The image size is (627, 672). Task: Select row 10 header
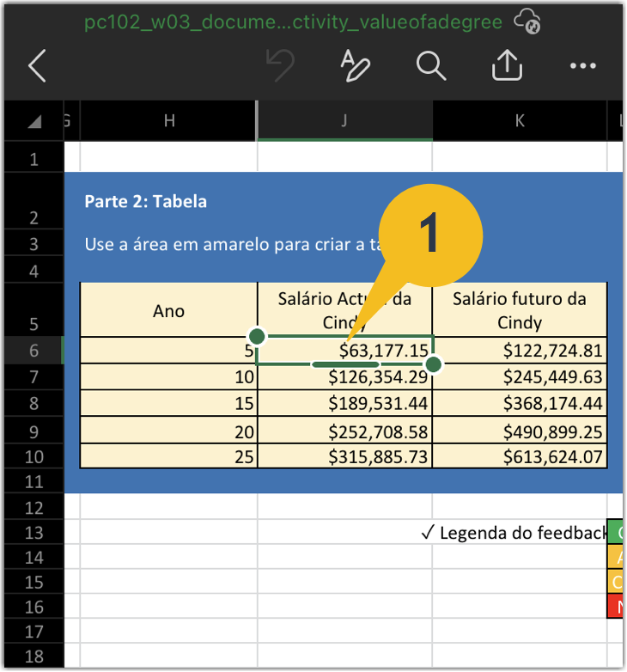[x=33, y=456]
